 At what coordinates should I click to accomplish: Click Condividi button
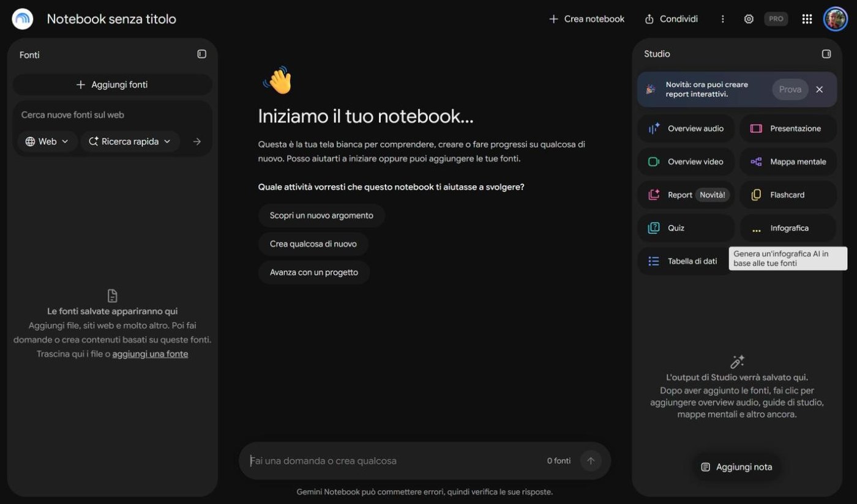(x=671, y=19)
